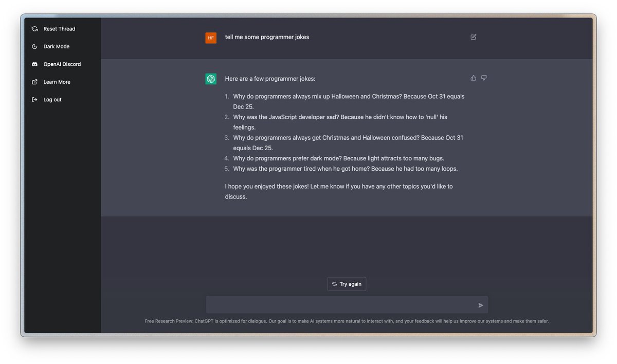Screen dimensions: 617x364
Task: Click the Discord logo icon in sidebar
Action: (x=34, y=64)
